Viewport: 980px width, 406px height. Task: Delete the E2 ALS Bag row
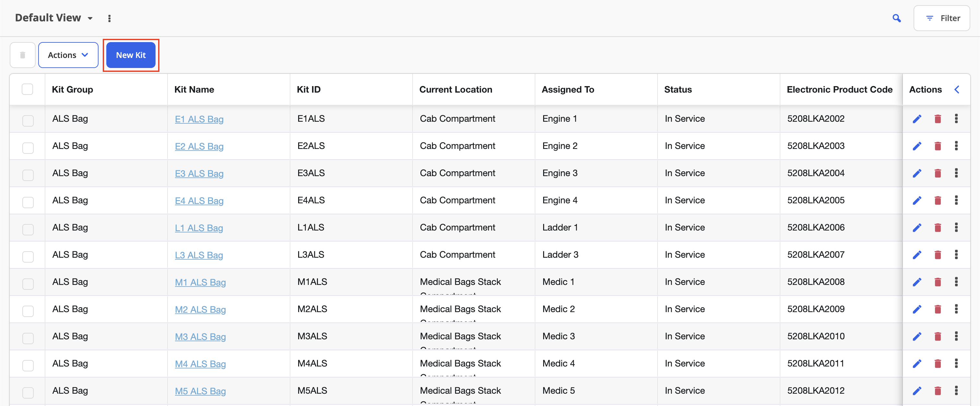938,146
